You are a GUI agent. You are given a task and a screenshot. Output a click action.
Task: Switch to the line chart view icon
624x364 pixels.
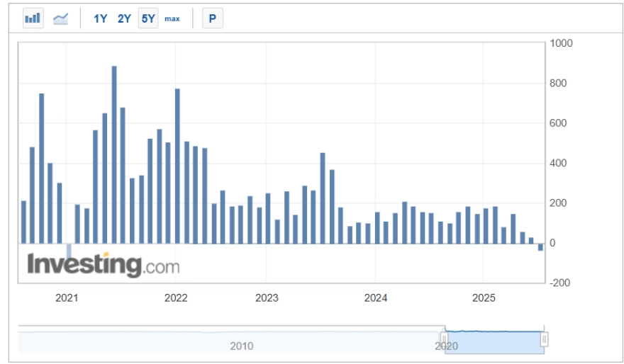click(x=60, y=18)
